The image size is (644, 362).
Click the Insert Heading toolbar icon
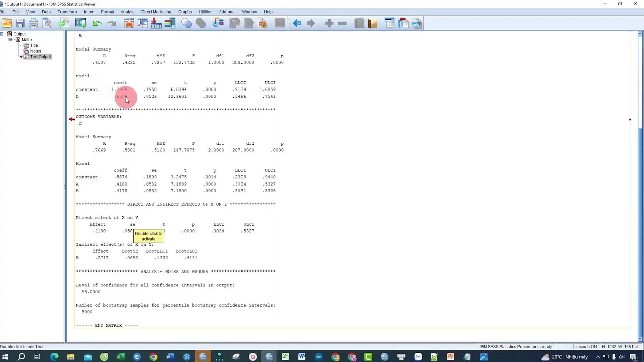[389, 23]
